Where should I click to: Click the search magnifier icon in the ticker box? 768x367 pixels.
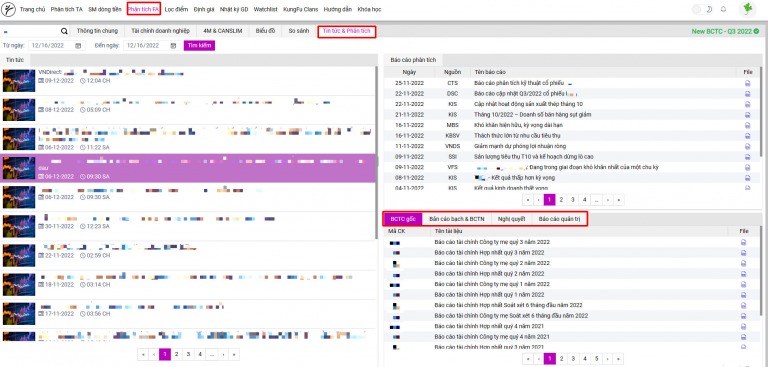(x=64, y=31)
